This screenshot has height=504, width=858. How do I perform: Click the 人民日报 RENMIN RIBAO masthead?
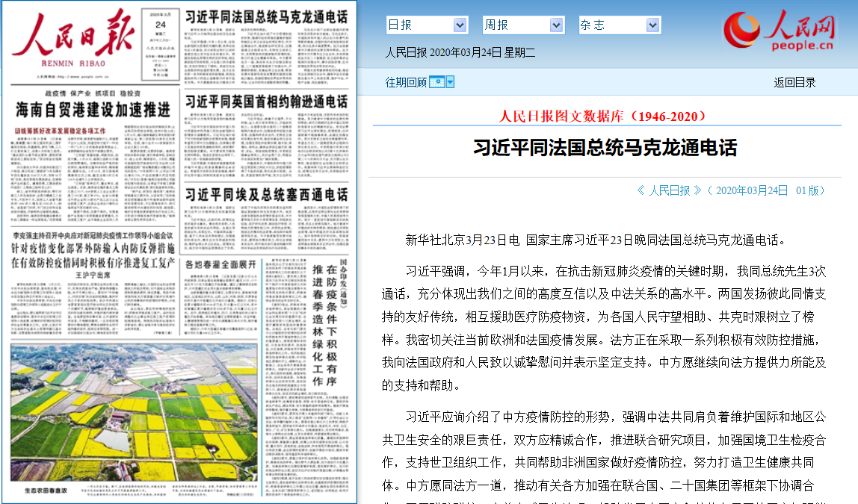coord(72,38)
